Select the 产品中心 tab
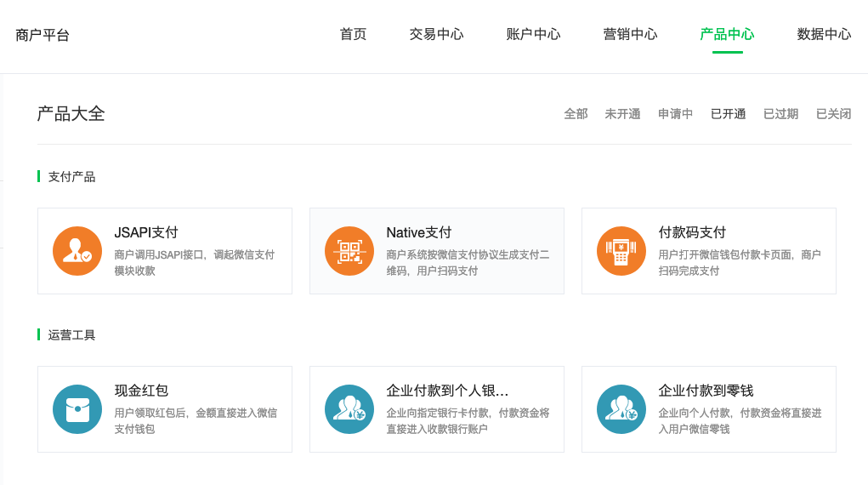The height and width of the screenshot is (485, 868). pyautogui.click(x=727, y=34)
